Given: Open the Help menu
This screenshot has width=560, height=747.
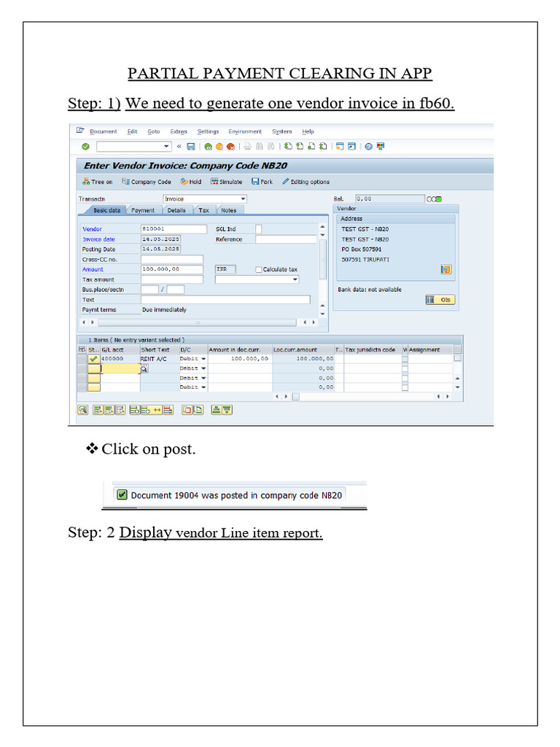Looking at the screenshot, I should click(x=308, y=131).
